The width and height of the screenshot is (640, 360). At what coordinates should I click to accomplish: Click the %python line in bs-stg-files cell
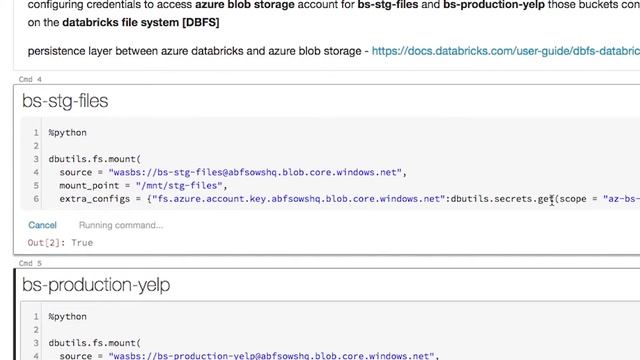pyautogui.click(x=68, y=133)
